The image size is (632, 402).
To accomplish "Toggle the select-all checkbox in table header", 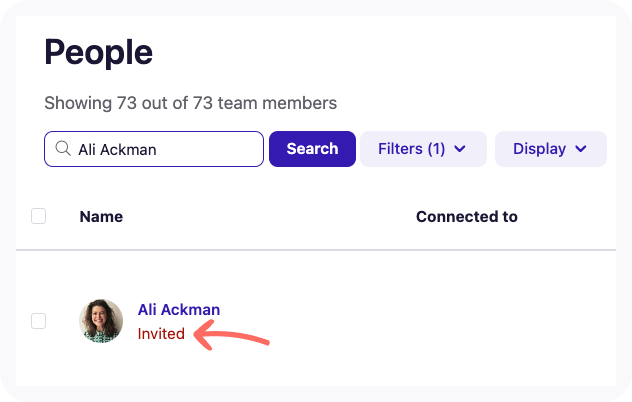I will pos(39,216).
